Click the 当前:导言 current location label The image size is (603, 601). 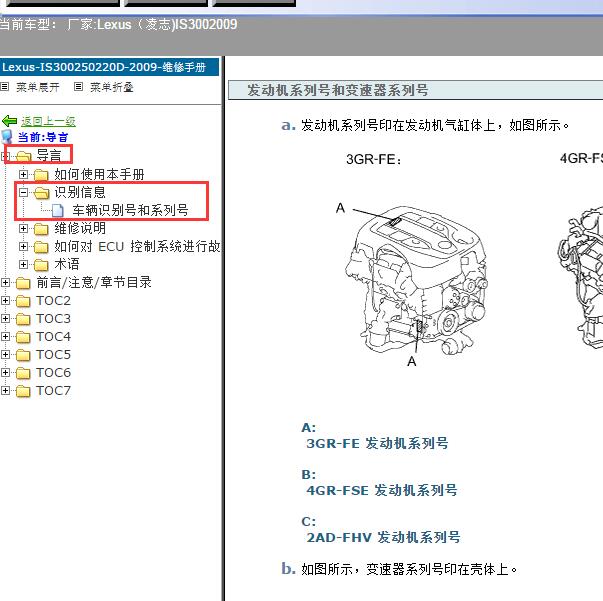[43, 137]
